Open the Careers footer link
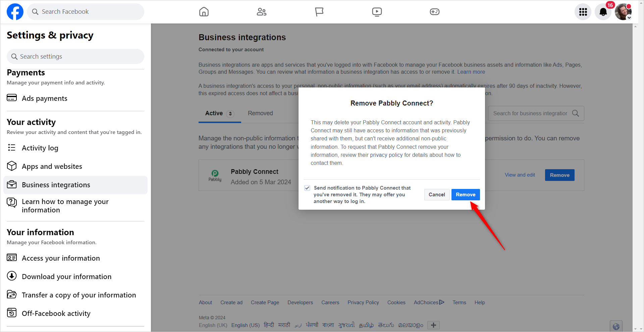Screen dimensions: 644x332 coord(330,303)
